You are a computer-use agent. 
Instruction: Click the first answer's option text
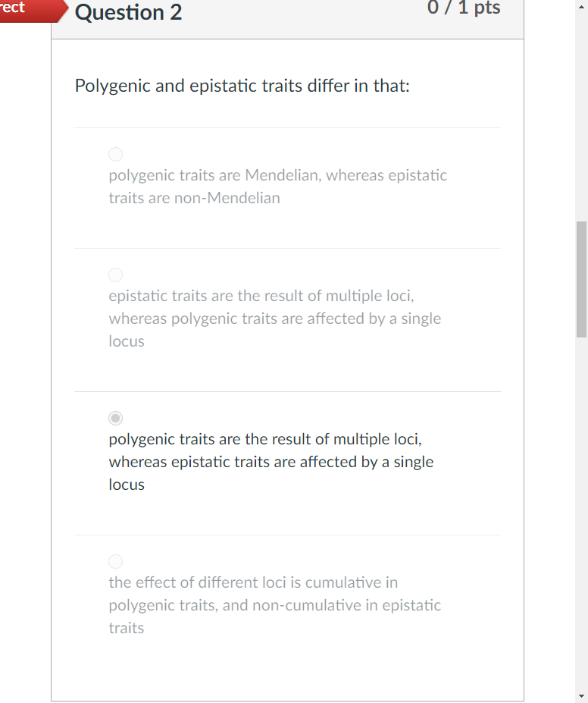point(277,186)
